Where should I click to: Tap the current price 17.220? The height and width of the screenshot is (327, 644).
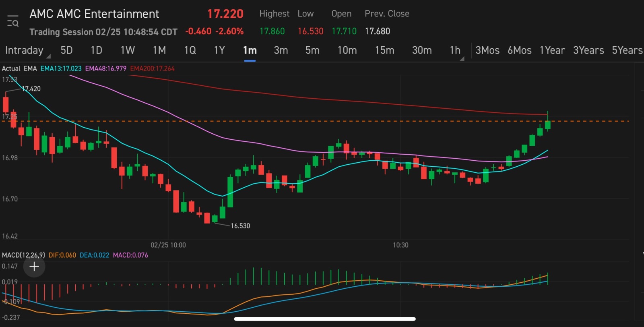[x=225, y=14]
